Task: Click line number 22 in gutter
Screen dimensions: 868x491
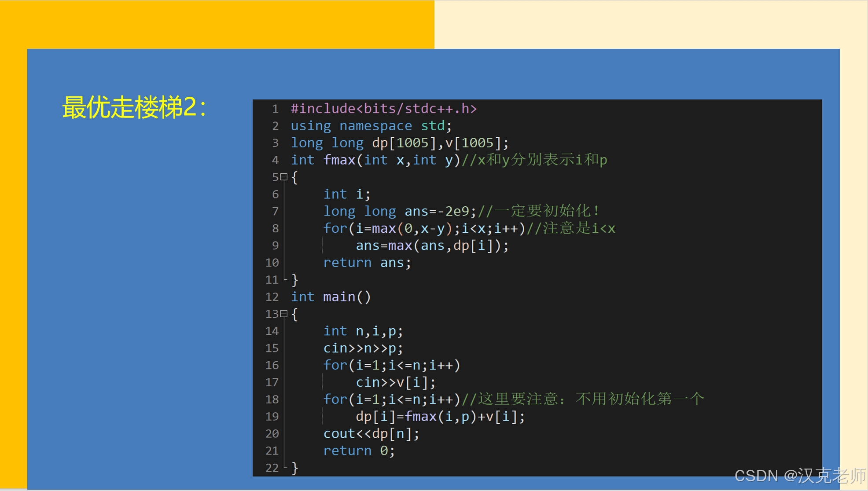Action: pyautogui.click(x=272, y=468)
